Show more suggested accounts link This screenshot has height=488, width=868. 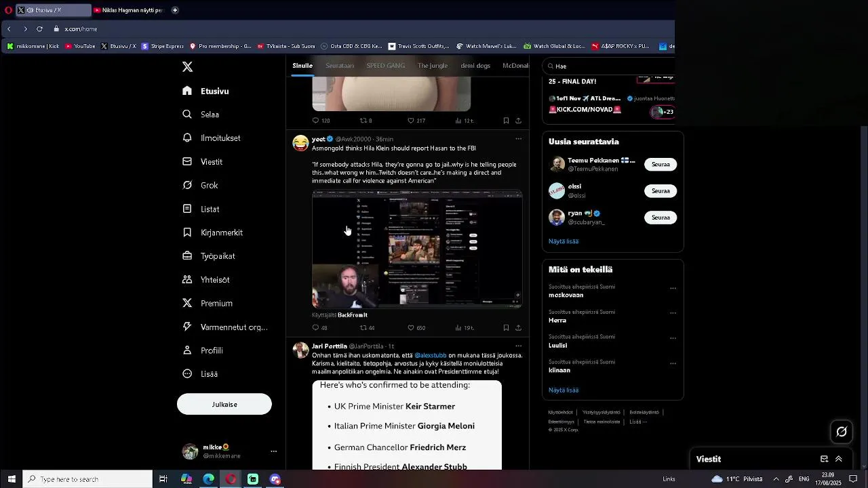[564, 241]
